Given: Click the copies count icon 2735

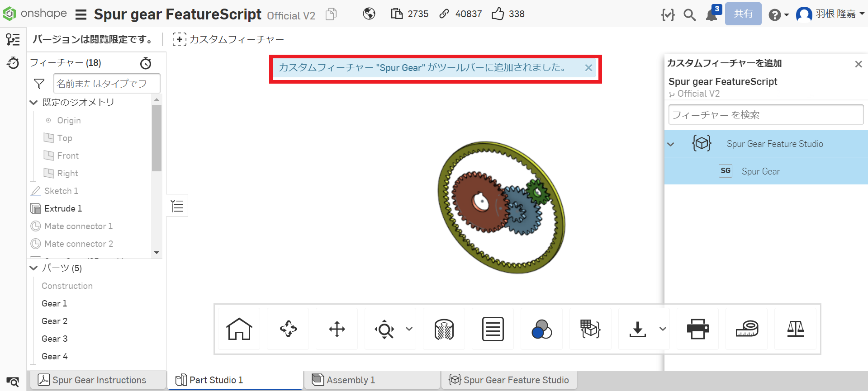Looking at the screenshot, I should 397,14.
